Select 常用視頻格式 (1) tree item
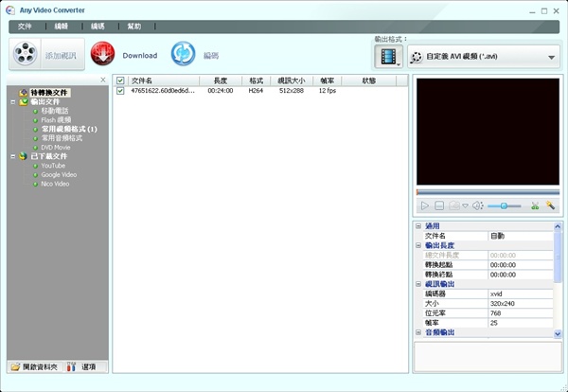This screenshot has height=392, width=568. [69, 129]
